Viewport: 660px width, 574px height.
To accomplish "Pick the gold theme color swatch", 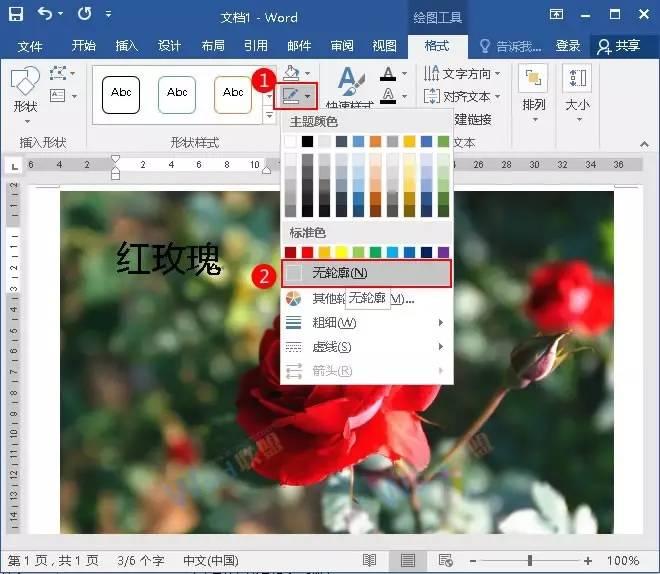I will [410, 141].
